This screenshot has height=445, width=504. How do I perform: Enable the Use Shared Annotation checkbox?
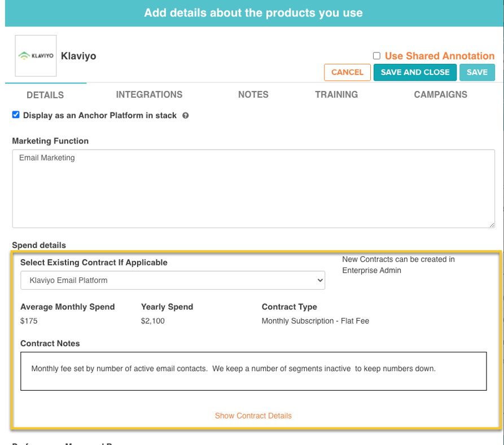pos(376,55)
